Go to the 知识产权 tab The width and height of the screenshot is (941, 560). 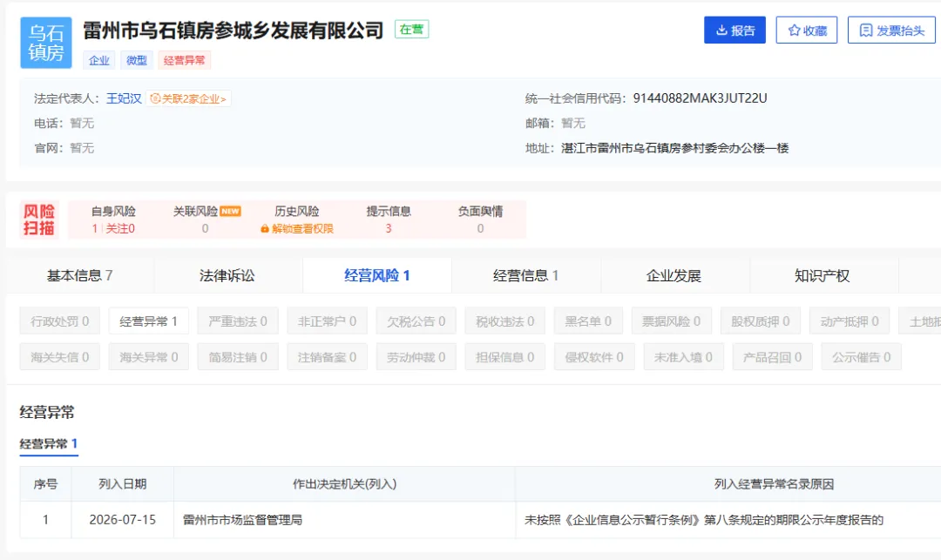pyautogui.click(x=823, y=275)
